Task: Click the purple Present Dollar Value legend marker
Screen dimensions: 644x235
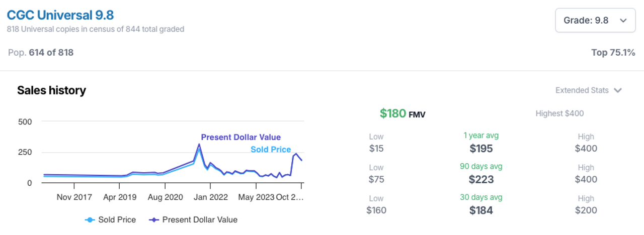Action: [x=153, y=220]
